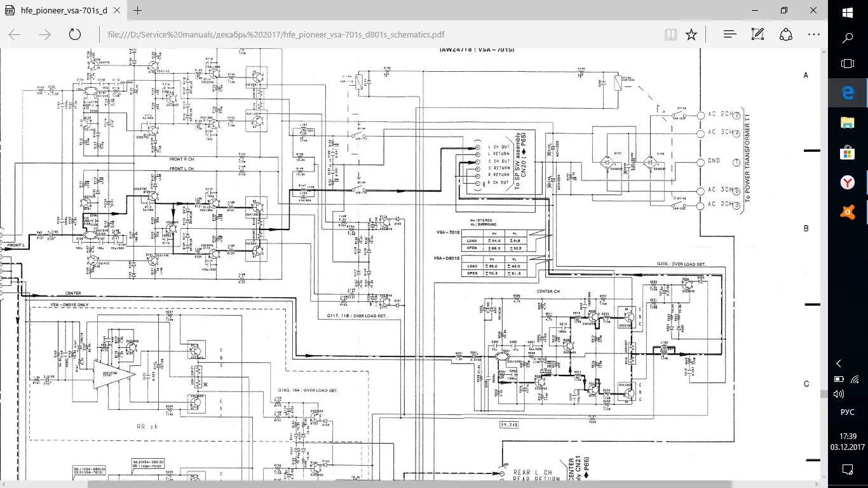Click 'Q206 : OVER LOAD DET.' text
This screenshot has width=868, height=488.
(681, 264)
